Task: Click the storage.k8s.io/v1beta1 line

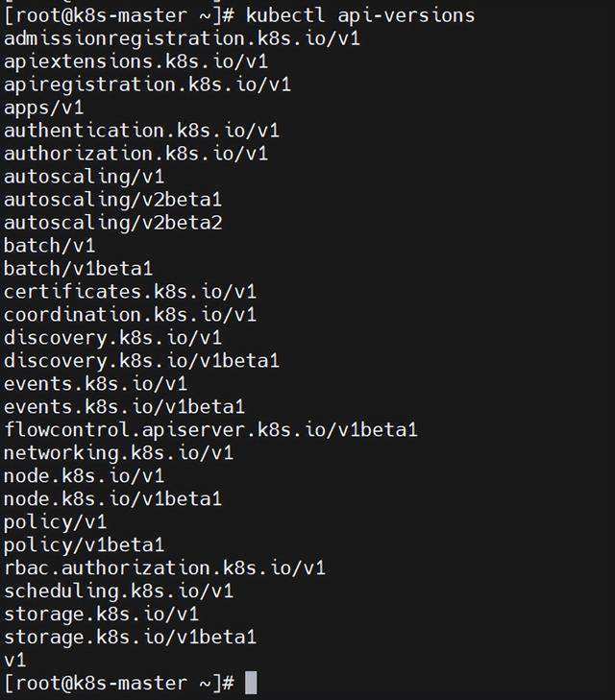Action: point(130,638)
